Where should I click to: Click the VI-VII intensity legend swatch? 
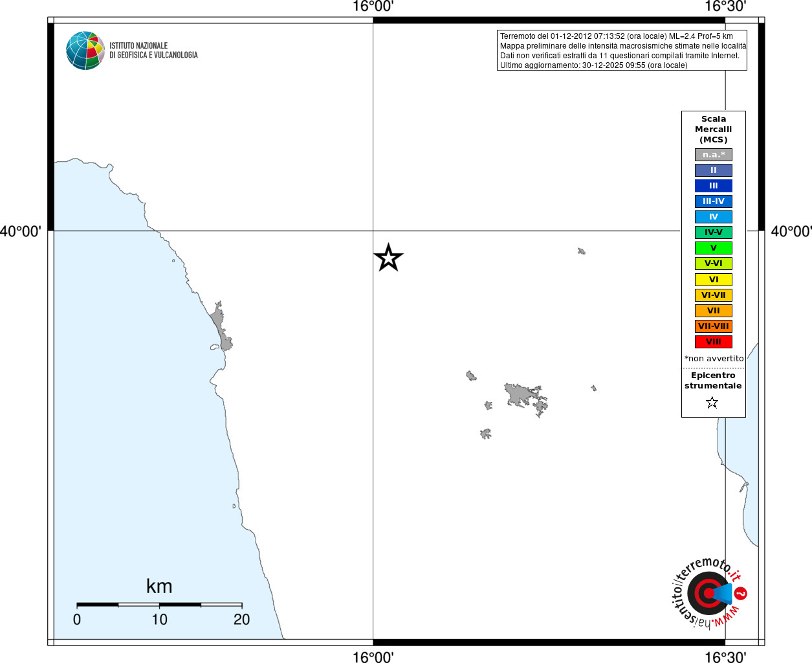714,295
